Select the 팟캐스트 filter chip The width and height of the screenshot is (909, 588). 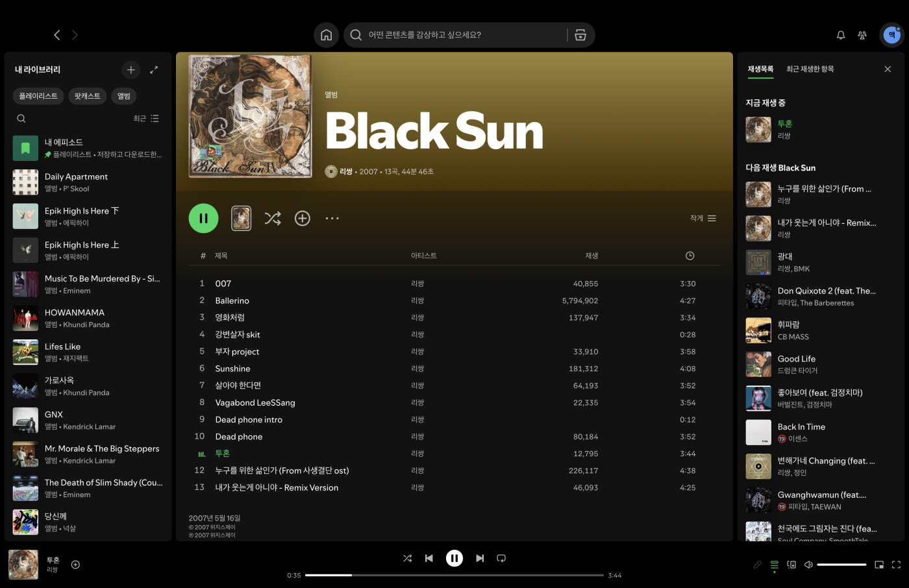click(x=87, y=96)
